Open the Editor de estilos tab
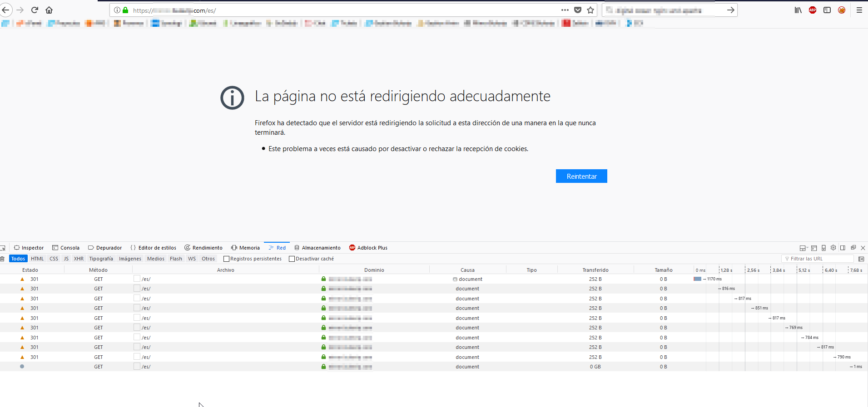Viewport: 868px width, 407px height. point(154,248)
